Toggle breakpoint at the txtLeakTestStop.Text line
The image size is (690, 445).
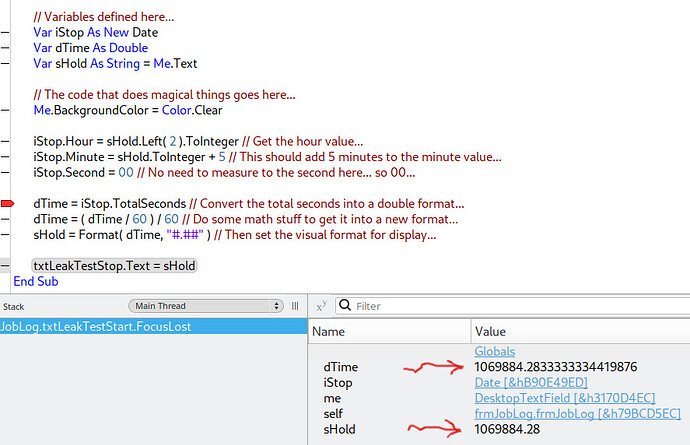7,266
